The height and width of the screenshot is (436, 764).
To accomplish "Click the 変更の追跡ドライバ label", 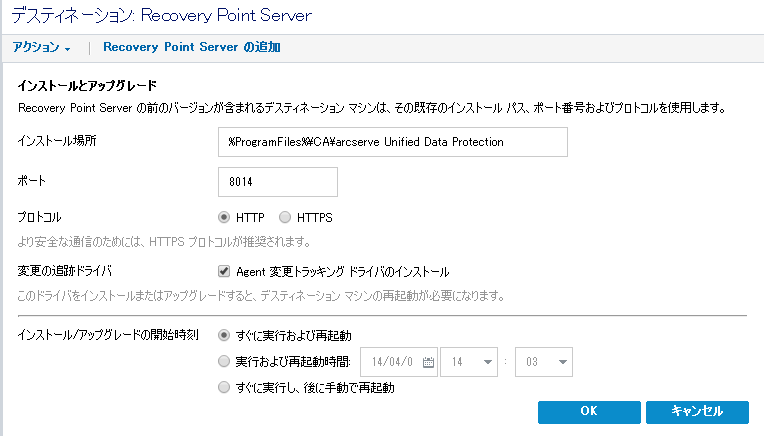I will pyautogui.click(x=65, y=271).
